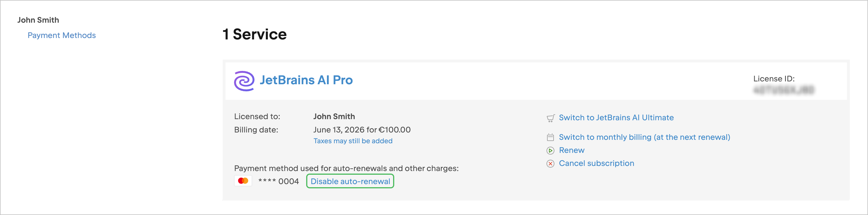Image resolution: width=868 pixels, height=215 pixels.
Task: Click the licensed-to name John Smith
Action: (334, 116)
